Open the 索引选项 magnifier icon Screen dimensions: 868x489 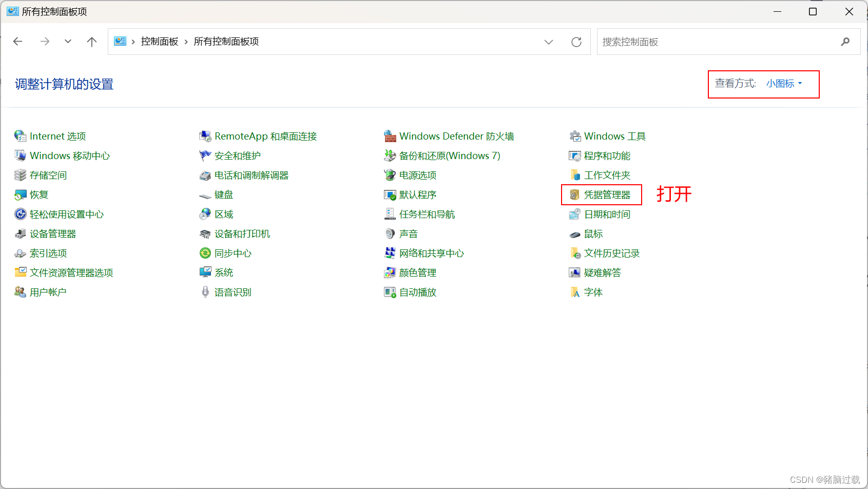20,253
